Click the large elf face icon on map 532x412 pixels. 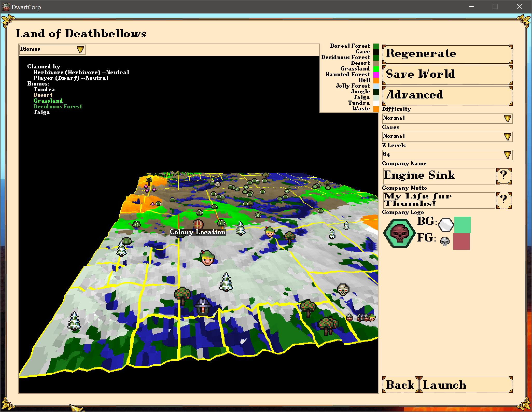(x=207, y=258)
